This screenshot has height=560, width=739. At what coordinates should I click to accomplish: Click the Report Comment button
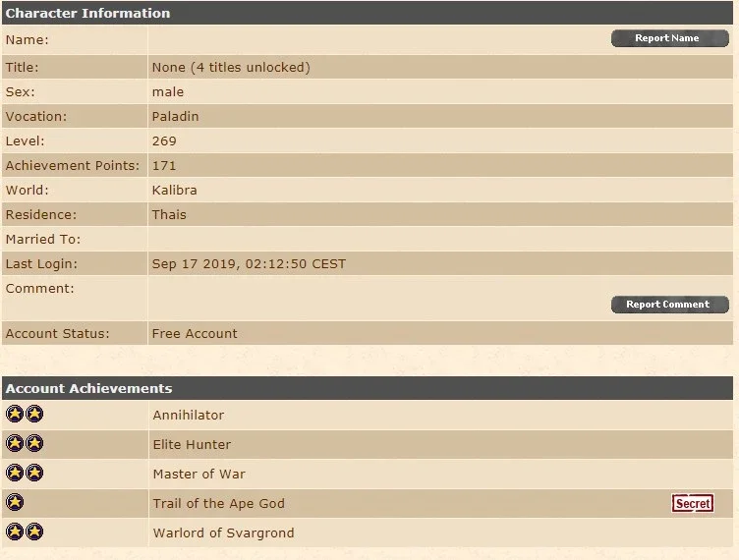coord(670,305)
